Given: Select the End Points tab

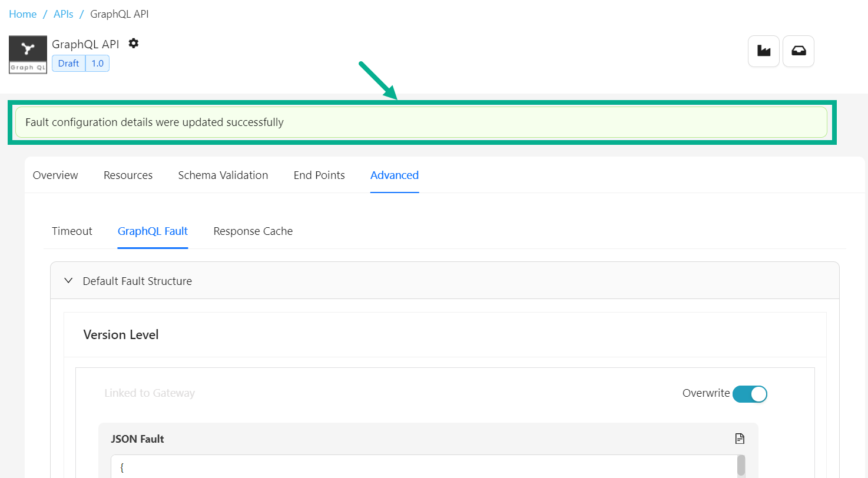Looking at the screenshot, I should pos(319,175).
